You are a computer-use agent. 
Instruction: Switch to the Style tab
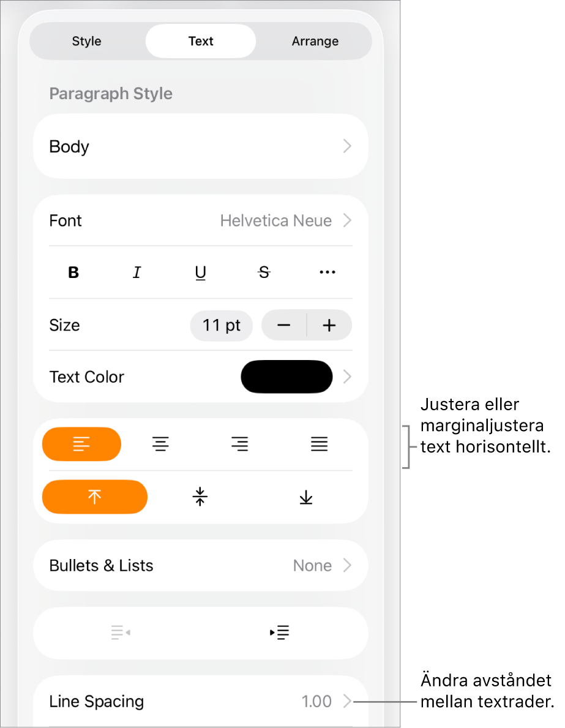tap(87, 42)
